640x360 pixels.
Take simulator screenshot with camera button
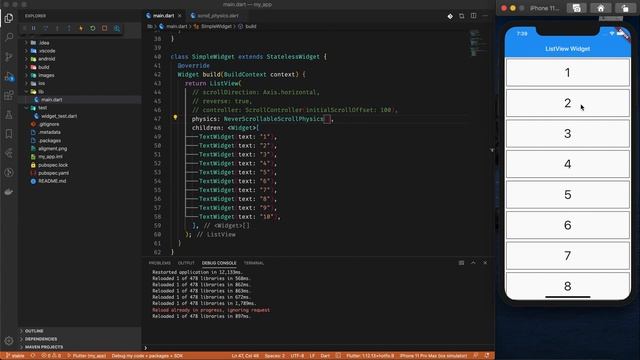577,8
